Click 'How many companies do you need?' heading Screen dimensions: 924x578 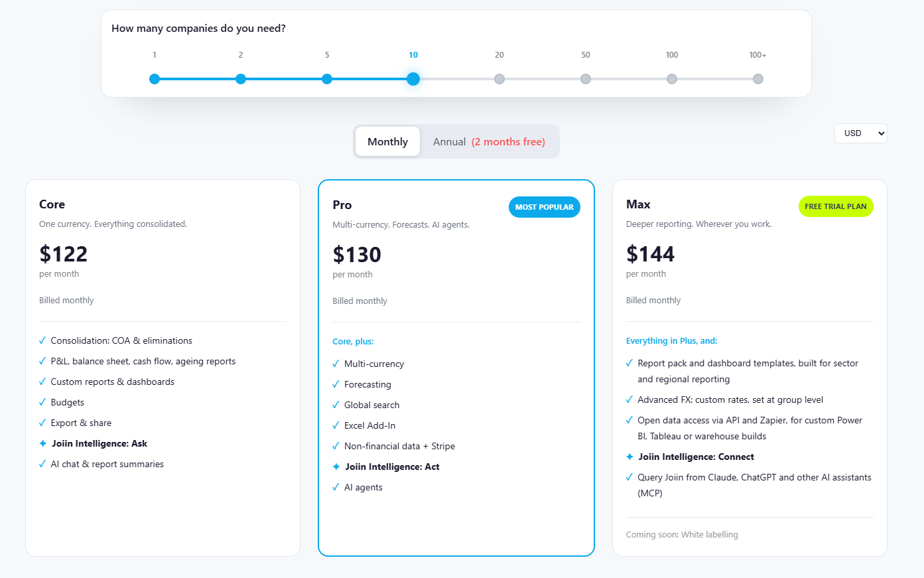198,28
